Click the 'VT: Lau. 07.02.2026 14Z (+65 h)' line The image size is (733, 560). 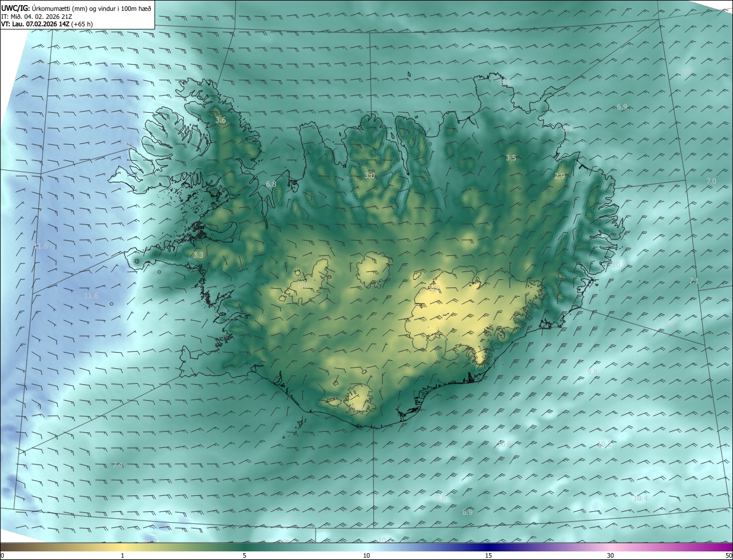47,24
